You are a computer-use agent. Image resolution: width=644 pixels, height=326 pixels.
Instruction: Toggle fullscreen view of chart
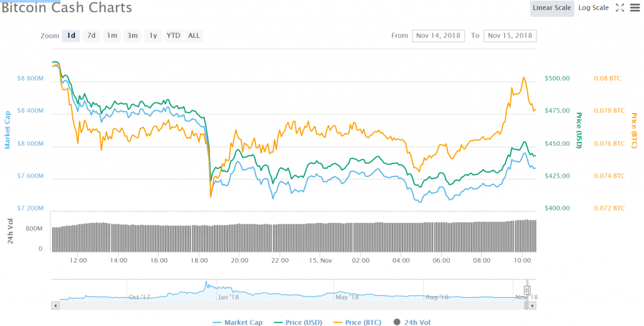point(619,8)
